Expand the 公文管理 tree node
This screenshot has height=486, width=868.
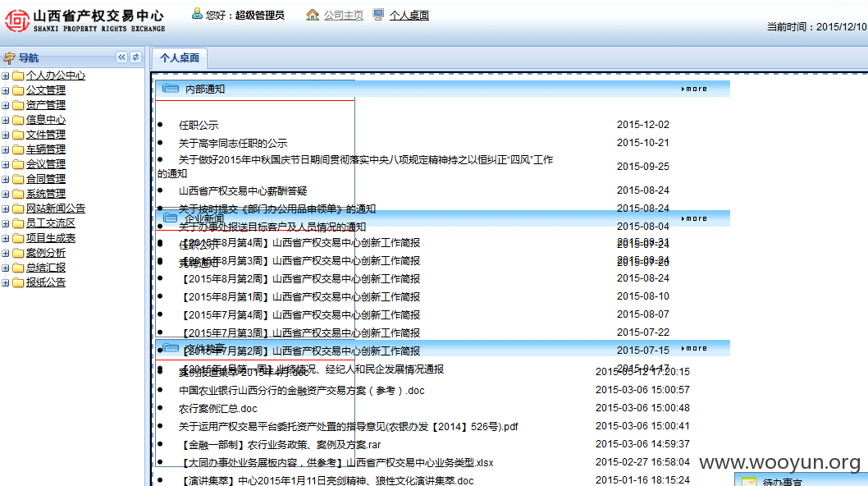pos(6,91)
